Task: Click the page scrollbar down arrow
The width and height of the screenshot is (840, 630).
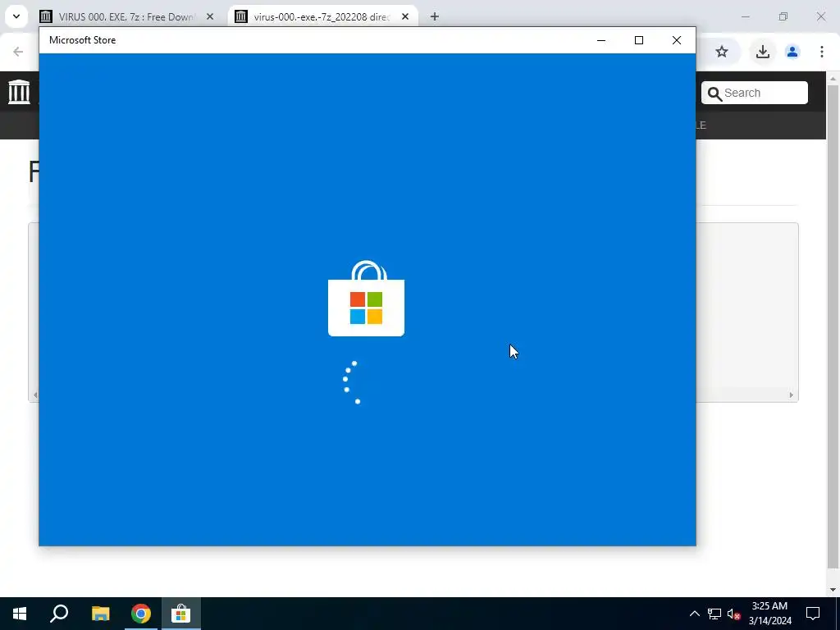Action: (x=833, y=590)
